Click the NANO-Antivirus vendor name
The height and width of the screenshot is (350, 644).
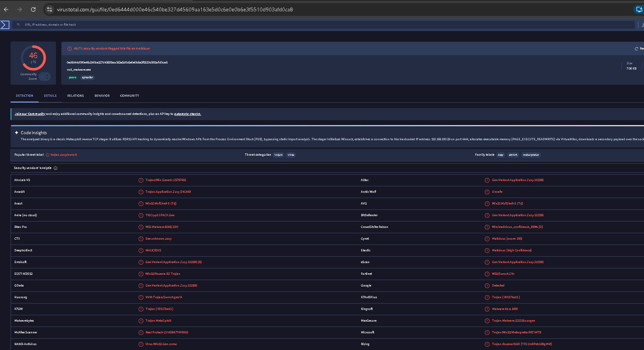[25, 344]
